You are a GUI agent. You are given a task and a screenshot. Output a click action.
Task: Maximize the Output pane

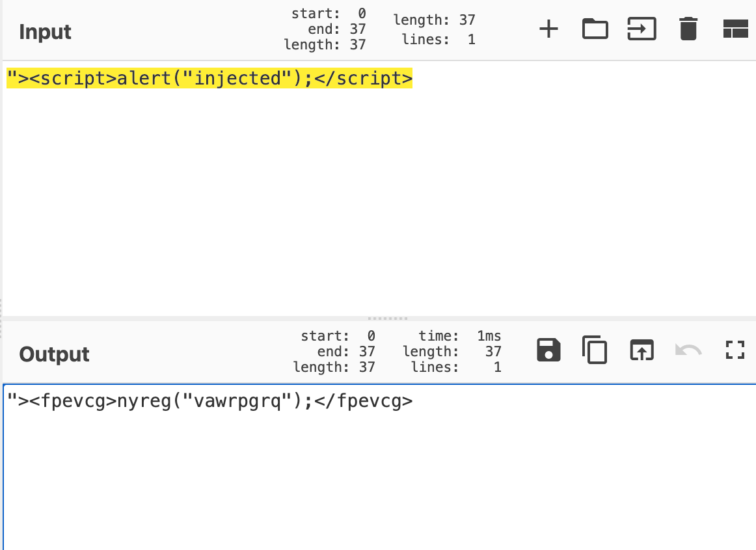[735, 350]
